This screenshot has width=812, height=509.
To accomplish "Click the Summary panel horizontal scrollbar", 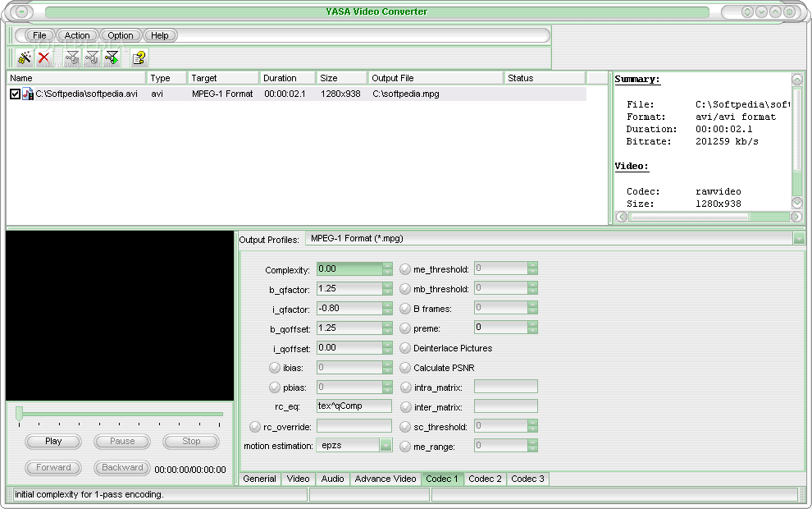I will (709, 217).
